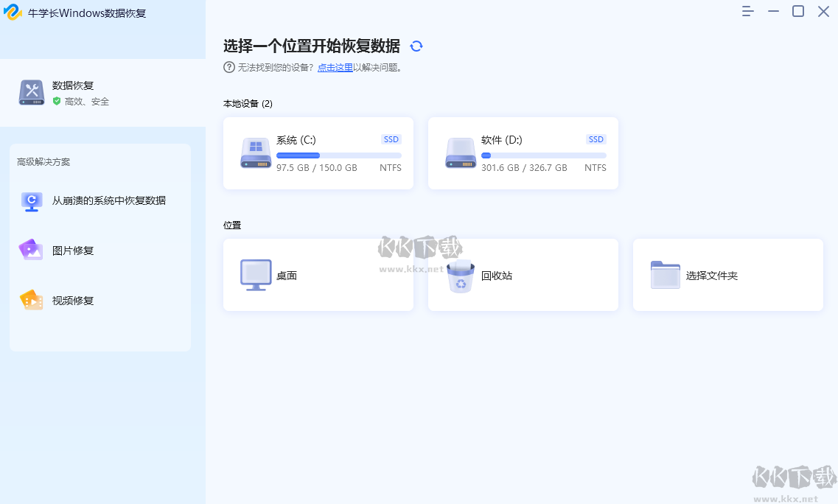This screenshot has width=838, height=504.
Task: Open the 视频修复 video repair tool
Action: tap(72, 301)
